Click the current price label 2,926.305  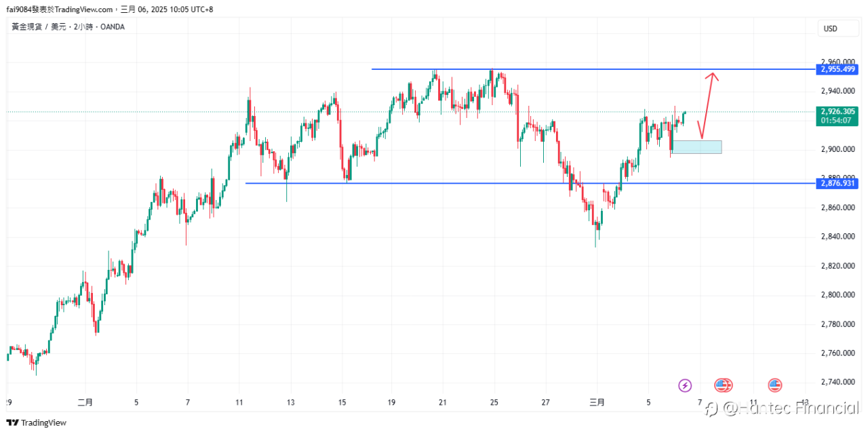point(838,111)
